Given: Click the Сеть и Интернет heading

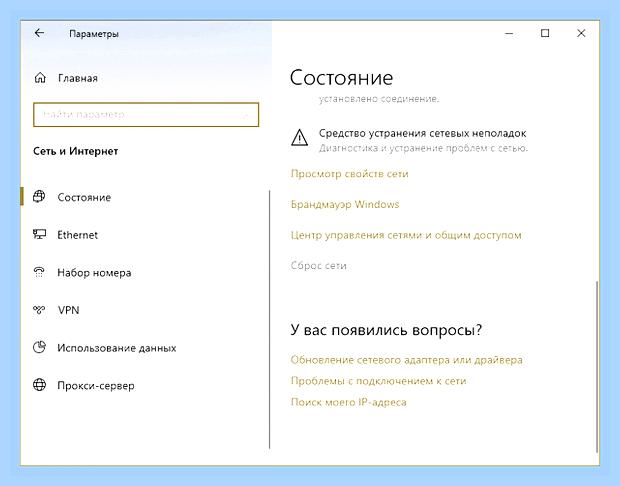Looking at the screenshot, I should [x=76, y=151].
